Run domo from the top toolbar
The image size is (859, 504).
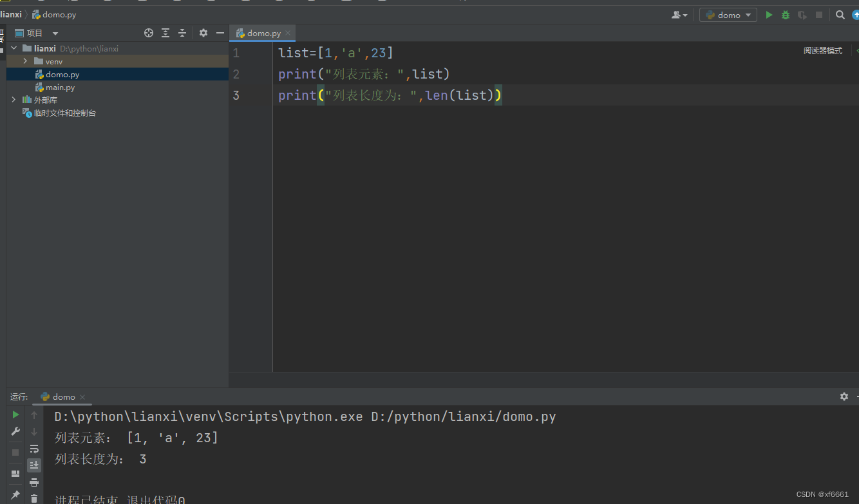point(769,15)
